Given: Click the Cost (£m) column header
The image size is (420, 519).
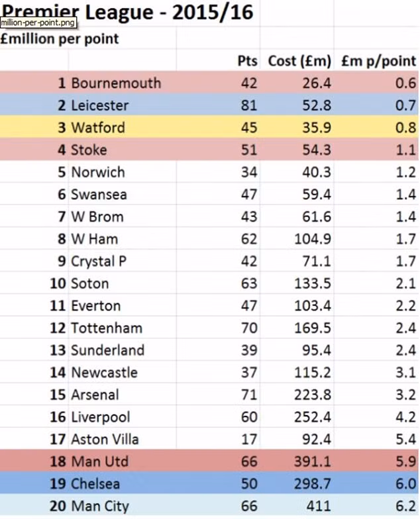Looking at the screenshot, I should pyautogui.click(x=299, y=61).
